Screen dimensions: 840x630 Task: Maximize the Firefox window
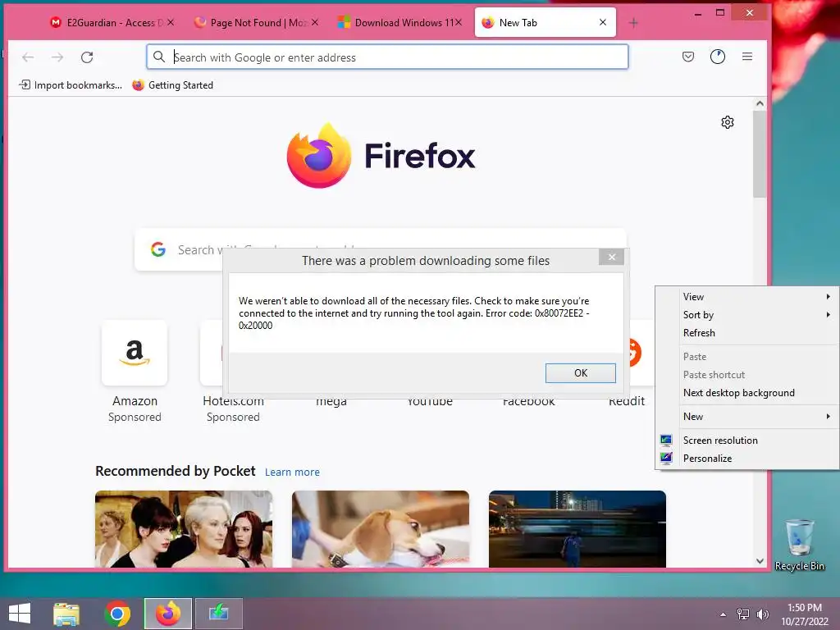pos(720,13)
